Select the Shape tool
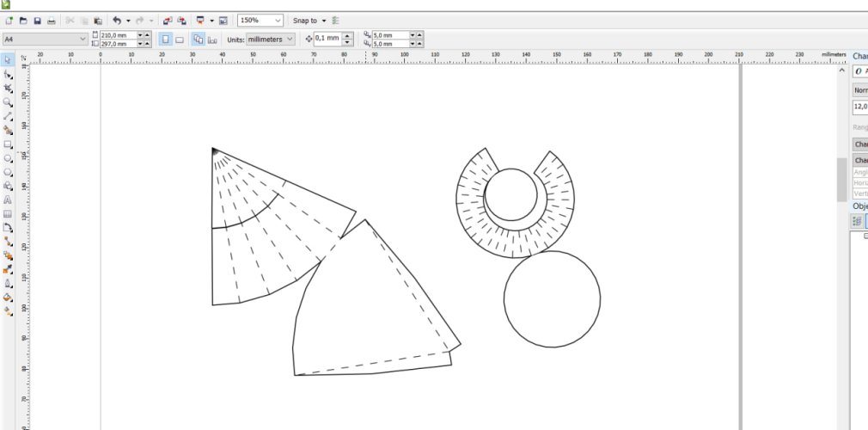Screen dimensions: 868x430 point(8,74)
